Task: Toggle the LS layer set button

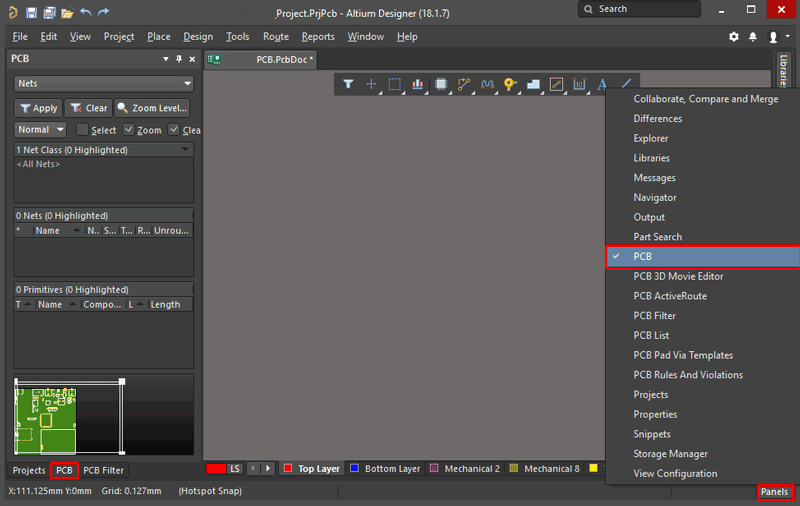Action: 235,469
